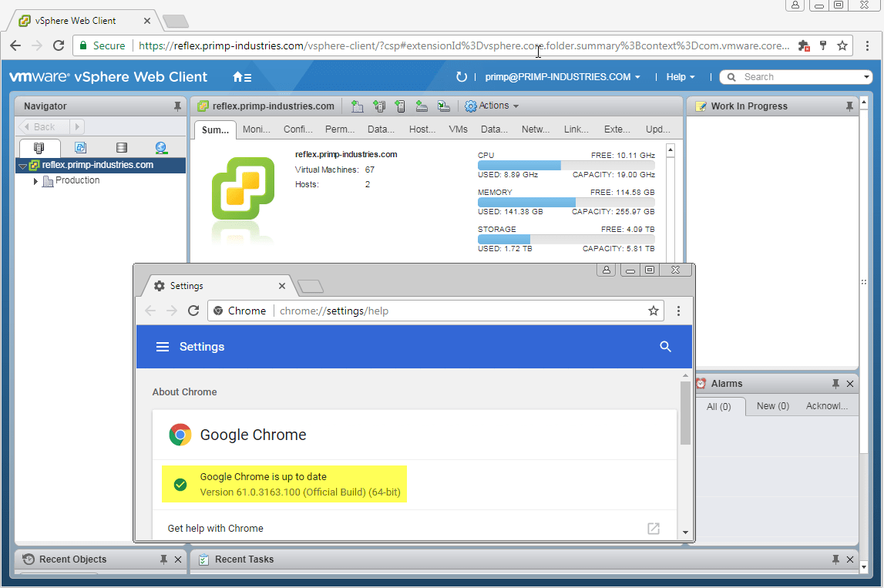Switch to the VMs tab
The width and height of the screenshot is (884, 588).
click(x=459, y=129)
